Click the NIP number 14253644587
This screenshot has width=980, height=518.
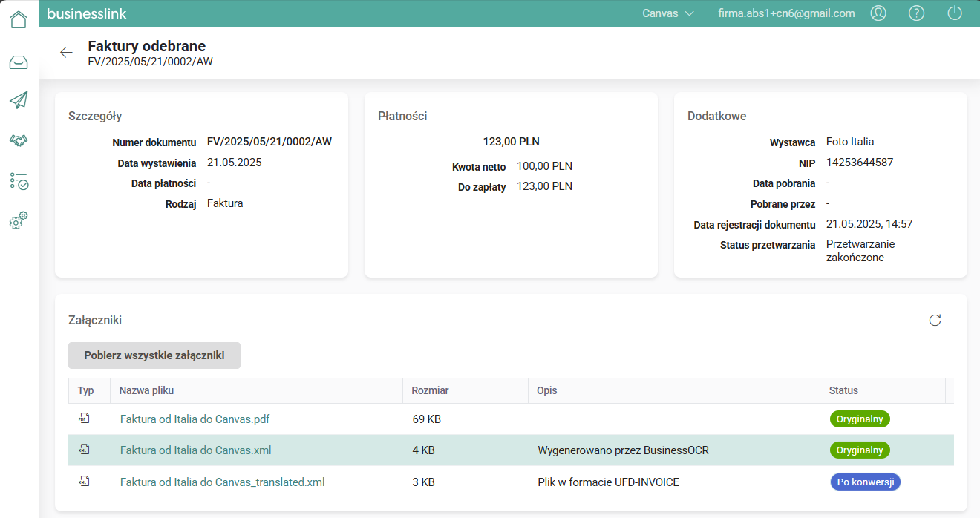tap(860, 163)
